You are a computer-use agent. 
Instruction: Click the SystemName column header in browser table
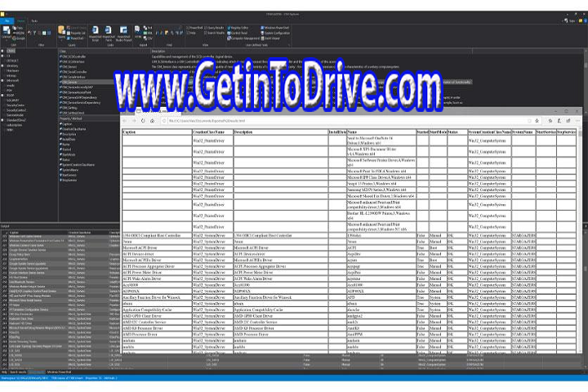[523, 132]
